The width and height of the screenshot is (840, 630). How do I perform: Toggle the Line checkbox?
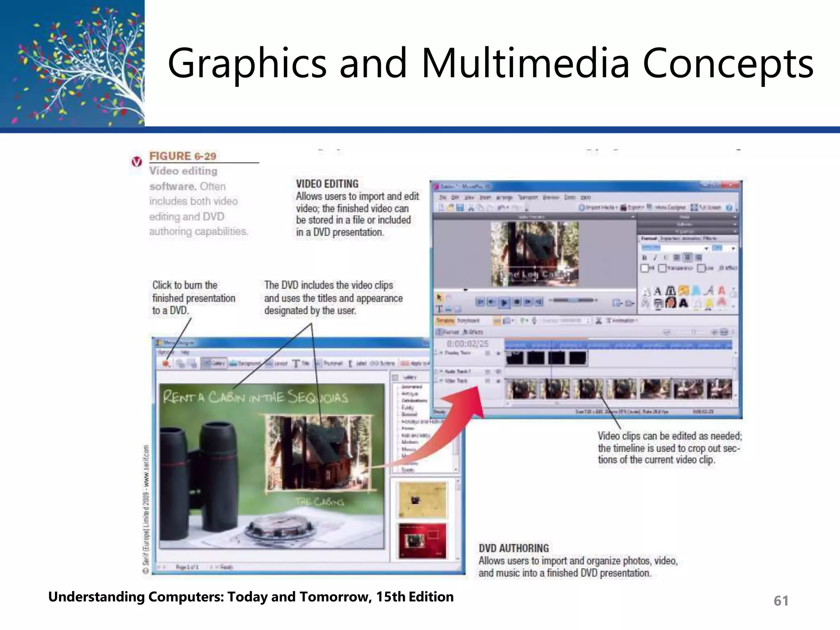[x=701, y=268]
